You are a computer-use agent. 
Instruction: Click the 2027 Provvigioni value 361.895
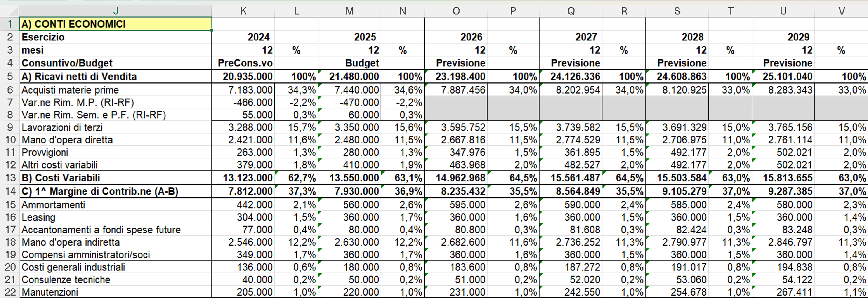click(x=571, y=152)
